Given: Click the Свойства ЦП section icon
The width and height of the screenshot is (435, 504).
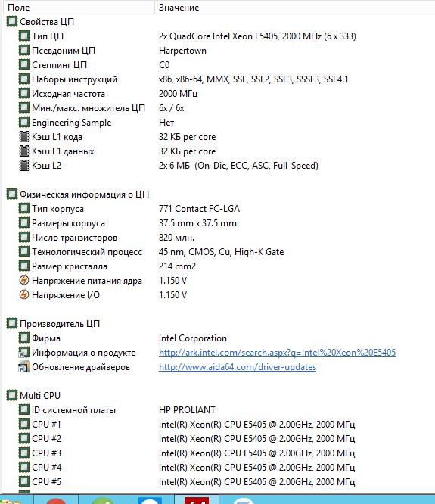Looking at the screenshot, I should [x=12, y=21].
